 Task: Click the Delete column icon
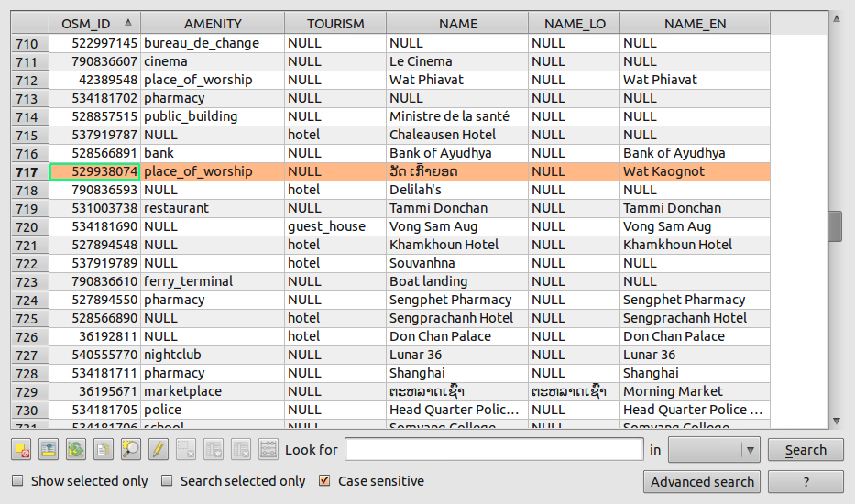241,449
